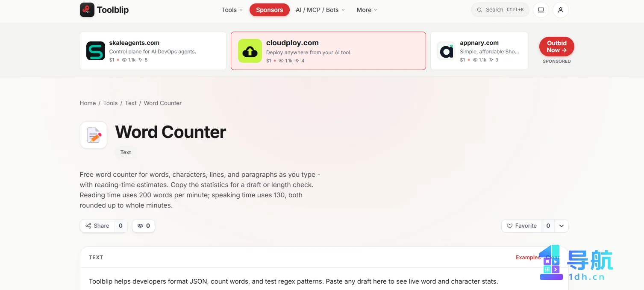Click inside the text input area
644x290 pixels.
coord(324,279)
